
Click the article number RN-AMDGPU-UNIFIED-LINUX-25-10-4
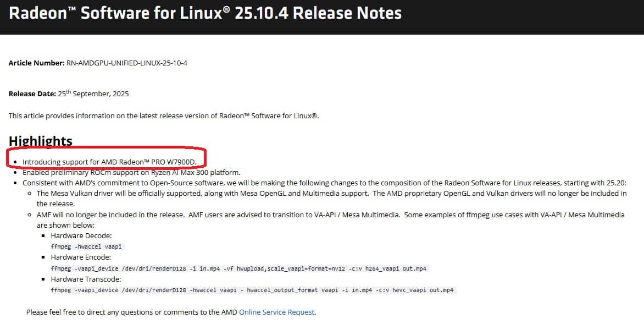click(127, 63)
